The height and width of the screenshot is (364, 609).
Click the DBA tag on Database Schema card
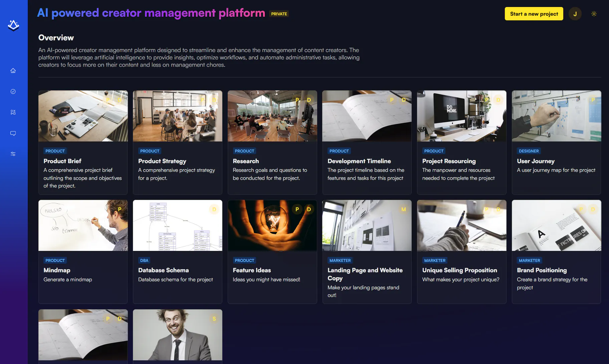[x=144, y=261]
